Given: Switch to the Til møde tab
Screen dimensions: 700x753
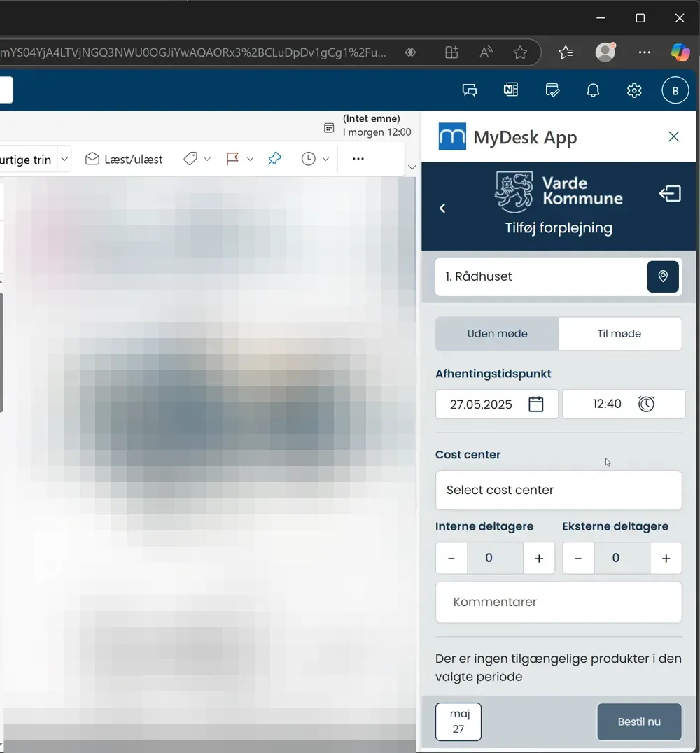Looking at the screenshot, I should click(619, 333).
